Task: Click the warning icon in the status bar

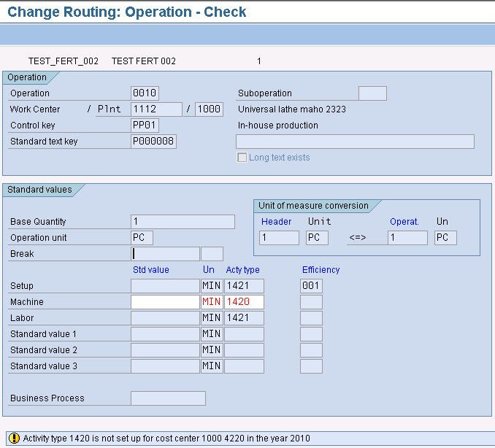Action: click(x=13, y=439)
